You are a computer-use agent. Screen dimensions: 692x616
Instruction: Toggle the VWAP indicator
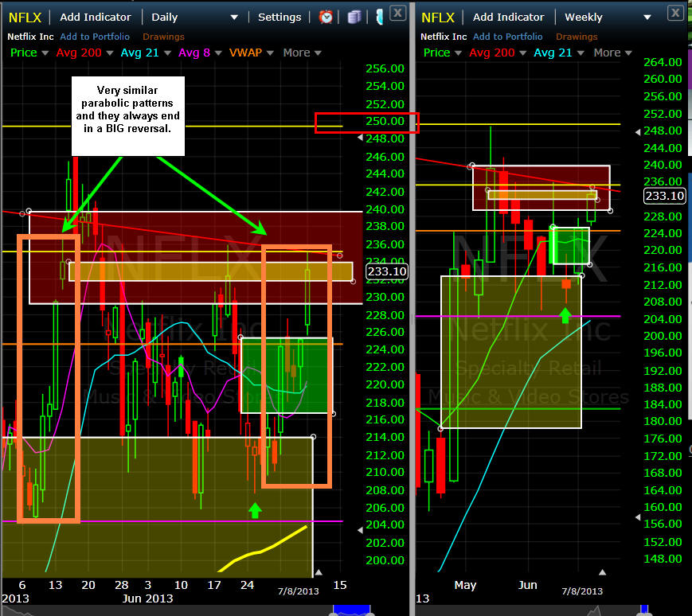[x=252, y=53]
